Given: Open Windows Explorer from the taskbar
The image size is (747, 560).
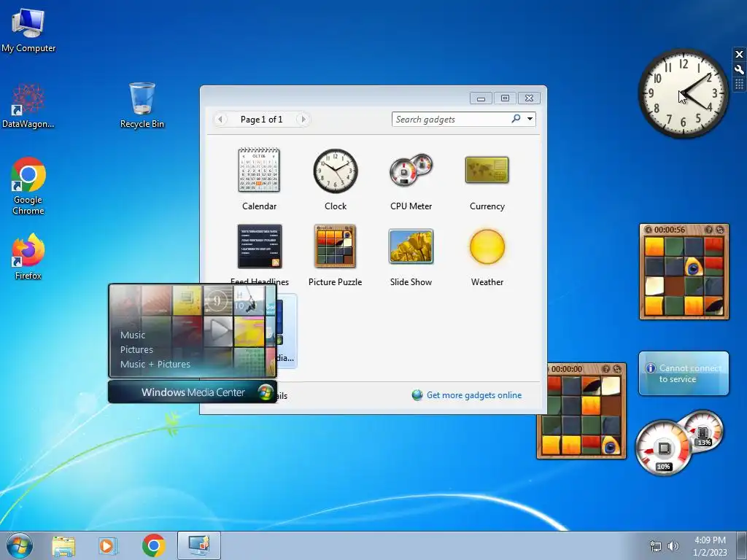Looking at the screenshot, I should pos(63,545).
